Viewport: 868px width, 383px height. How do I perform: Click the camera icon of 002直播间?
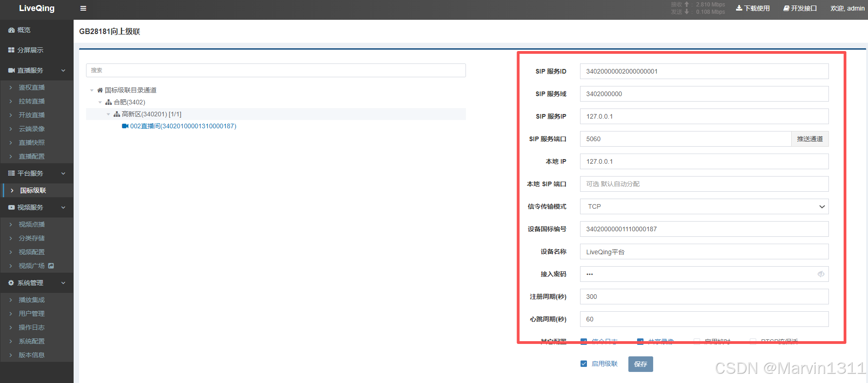coord(125,126)
